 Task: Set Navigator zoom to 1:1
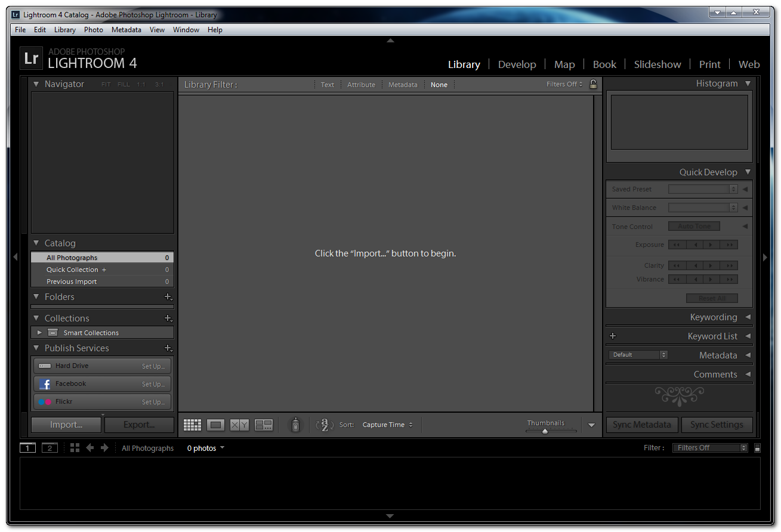tap(141, 85)
